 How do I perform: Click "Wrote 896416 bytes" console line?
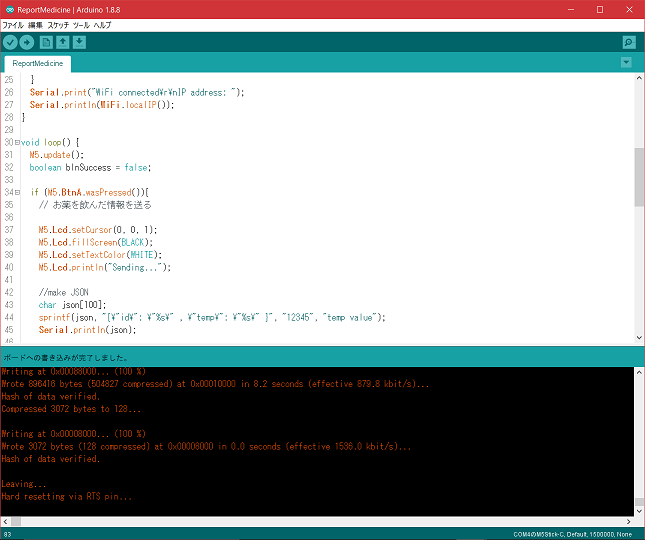click(215, 384)
